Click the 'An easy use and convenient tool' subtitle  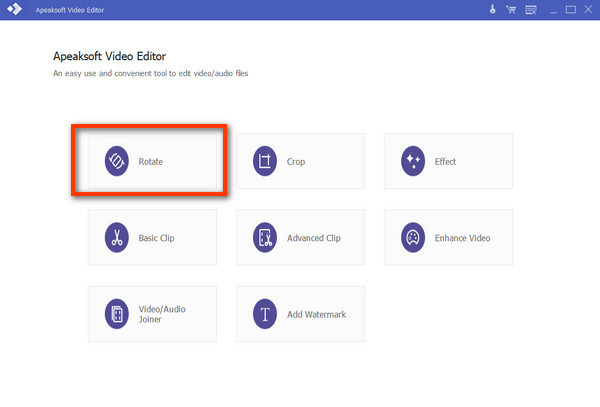click(150, 73)
